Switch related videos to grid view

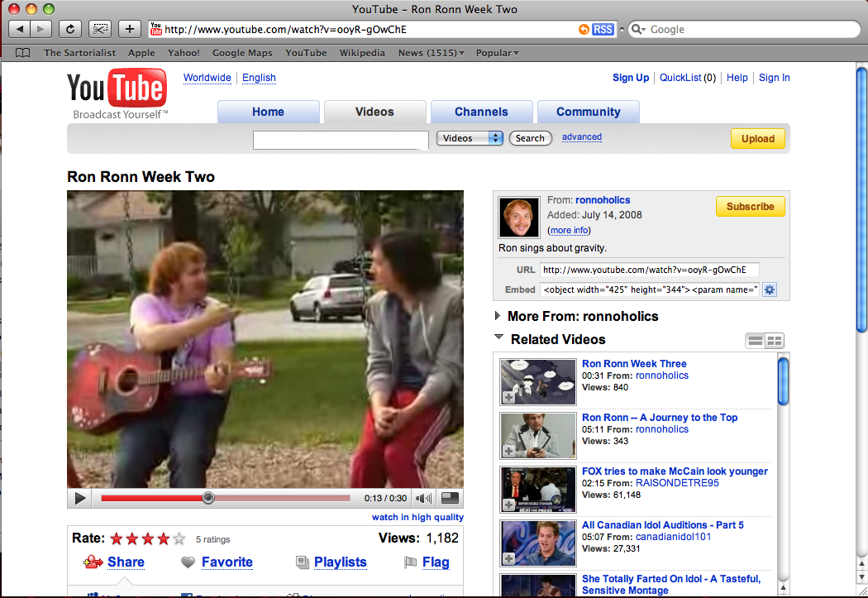775,341
